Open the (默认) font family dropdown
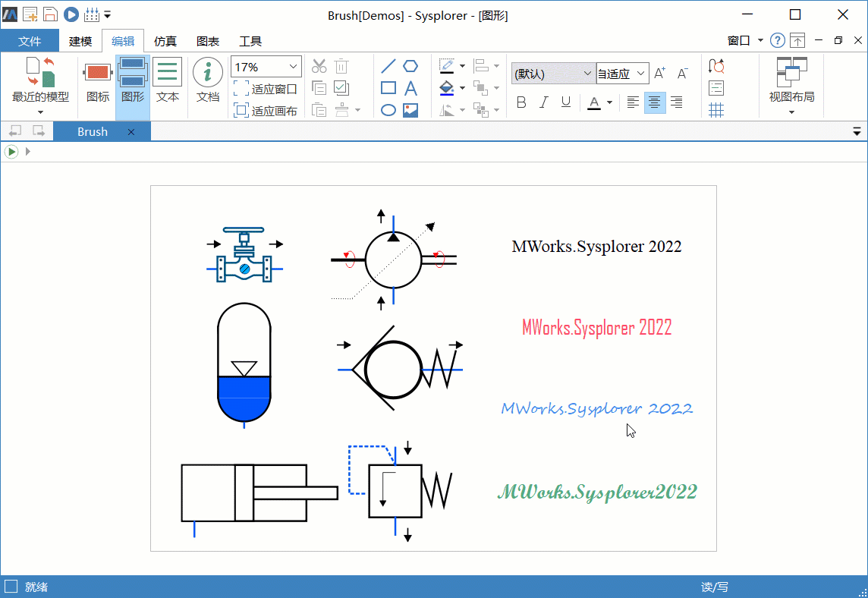868x598 pixels. 553,74
